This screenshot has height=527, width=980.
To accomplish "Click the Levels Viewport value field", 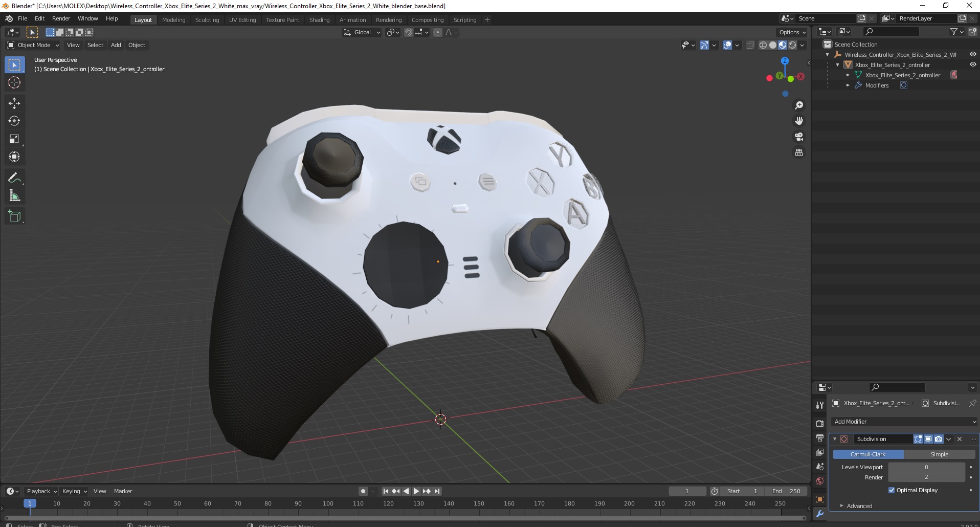I will click(926, 467).
